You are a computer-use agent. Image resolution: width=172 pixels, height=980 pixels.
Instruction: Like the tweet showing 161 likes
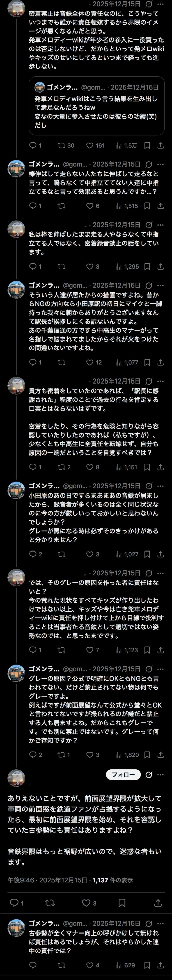[90, 145]
